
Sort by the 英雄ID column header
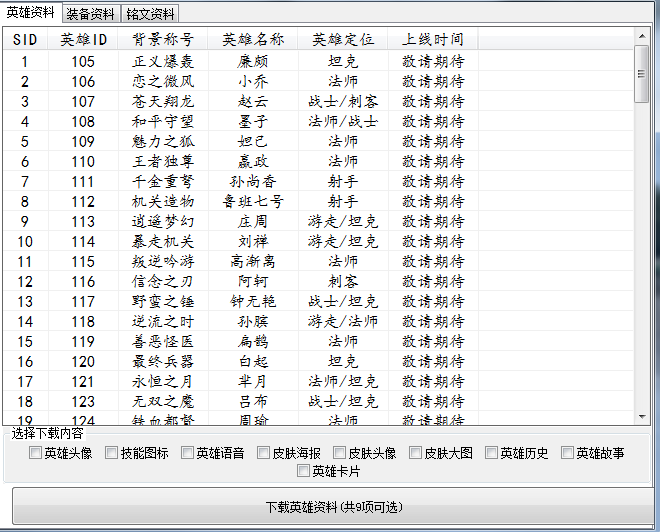(x=84, y=40)
